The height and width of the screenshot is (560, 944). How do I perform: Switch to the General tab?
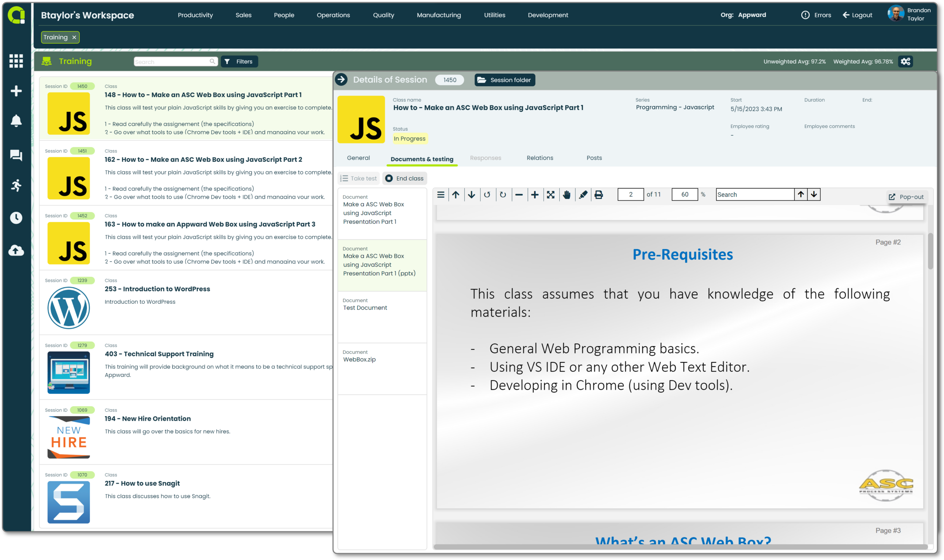coord(358,158)
